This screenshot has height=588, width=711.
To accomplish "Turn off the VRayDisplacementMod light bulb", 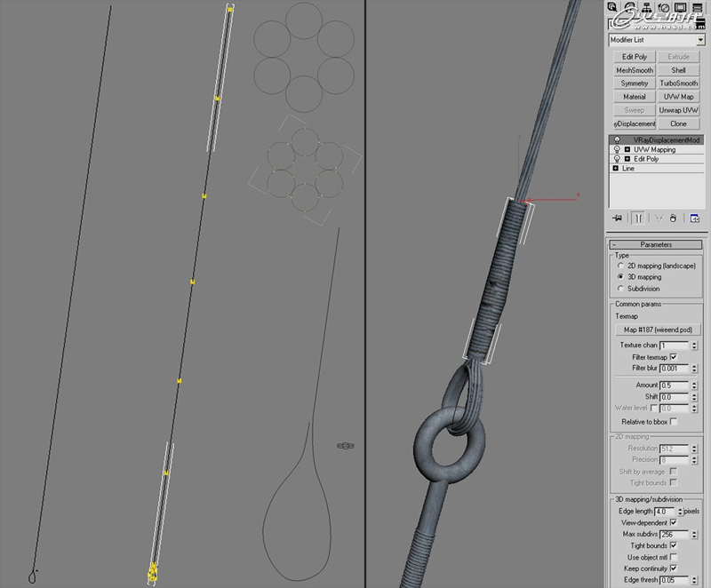I will tap(619, 139).
